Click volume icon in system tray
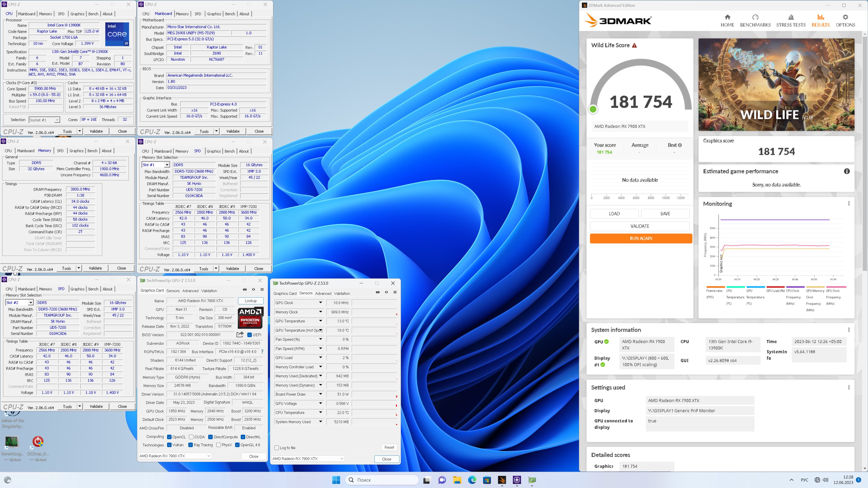This screenshot has height=488, width=868. coord(825,480)
